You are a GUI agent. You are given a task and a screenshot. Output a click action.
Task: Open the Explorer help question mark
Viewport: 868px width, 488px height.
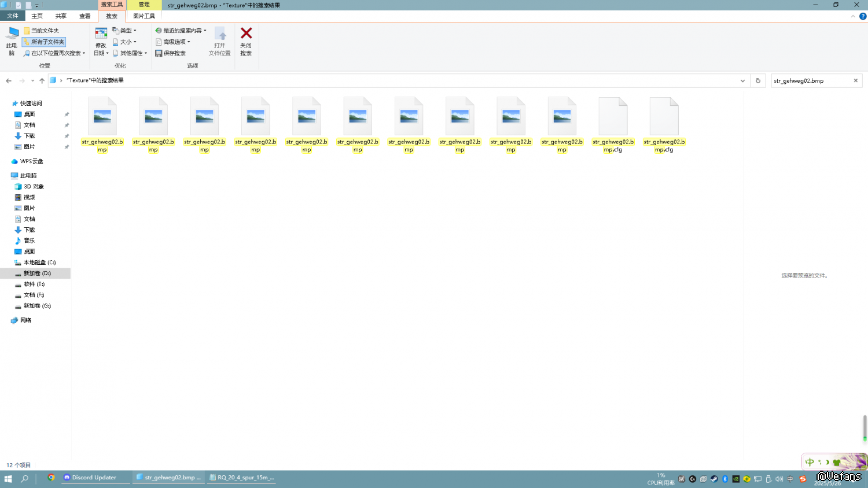(x=863, y=16)
